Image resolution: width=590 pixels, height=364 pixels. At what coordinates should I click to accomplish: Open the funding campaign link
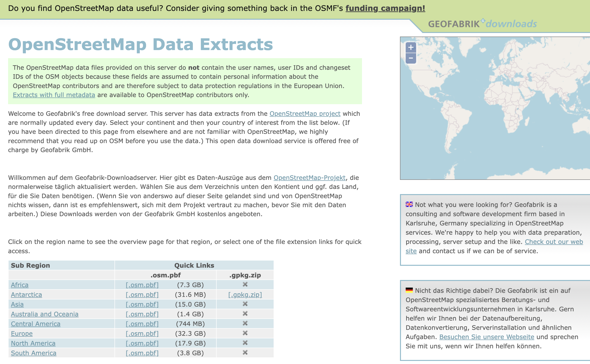pos(385,8)
